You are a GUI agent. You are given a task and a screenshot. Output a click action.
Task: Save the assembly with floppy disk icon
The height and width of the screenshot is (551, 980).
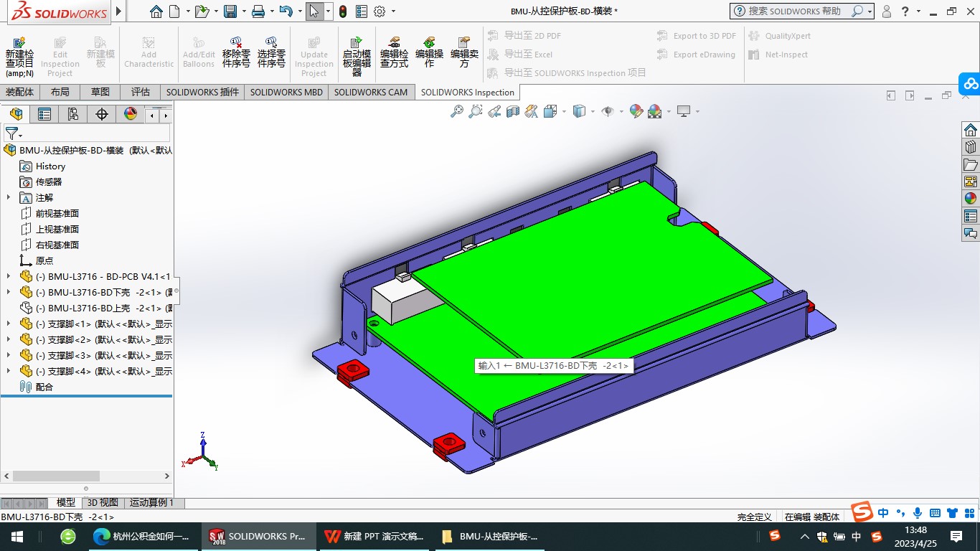[x=230, y=11]
